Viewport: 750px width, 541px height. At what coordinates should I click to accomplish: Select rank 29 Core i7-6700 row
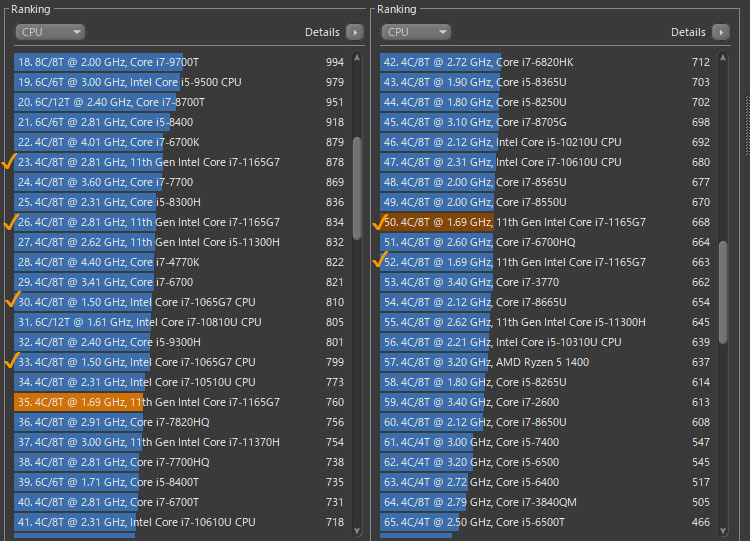(179, 282)
